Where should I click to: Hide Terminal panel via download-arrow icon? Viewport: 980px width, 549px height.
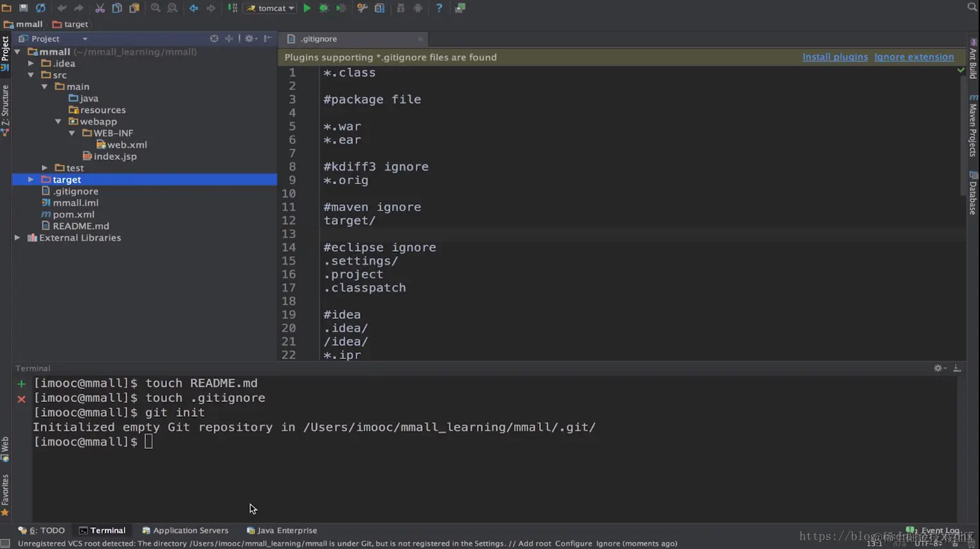[x=957, y=368]
